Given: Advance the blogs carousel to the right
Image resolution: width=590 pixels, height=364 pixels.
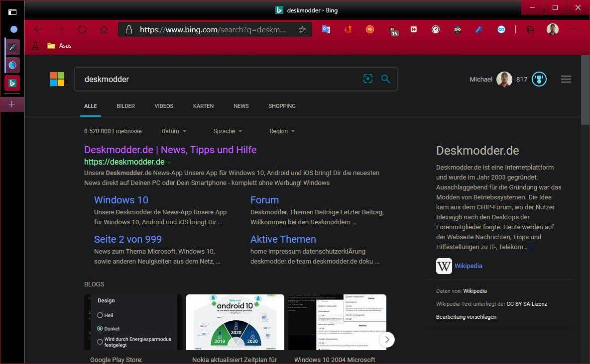Looking at the screenshot, I should coord(387,340).
